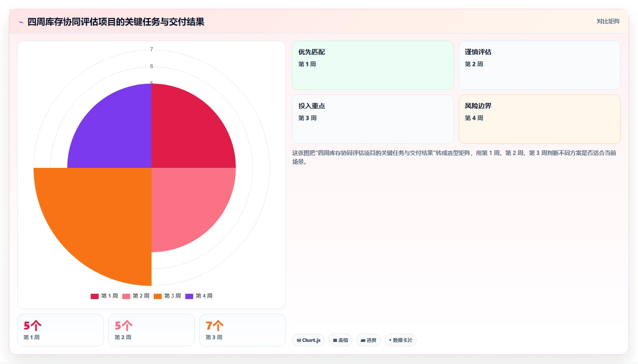Click the title 四周库存协同评估项目的关键任务与交付结果

coord(116,22)
